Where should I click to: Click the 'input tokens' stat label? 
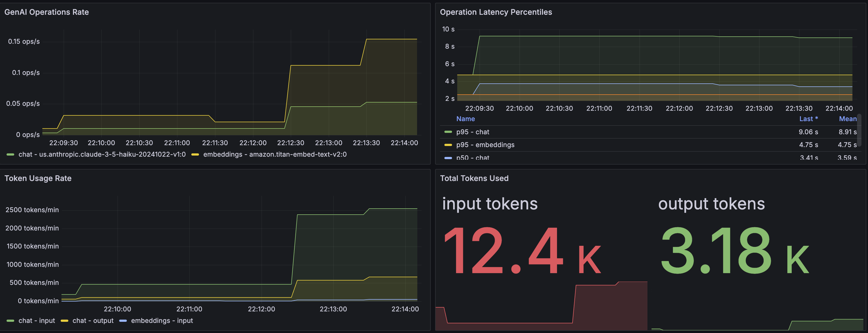click(489, 204)
